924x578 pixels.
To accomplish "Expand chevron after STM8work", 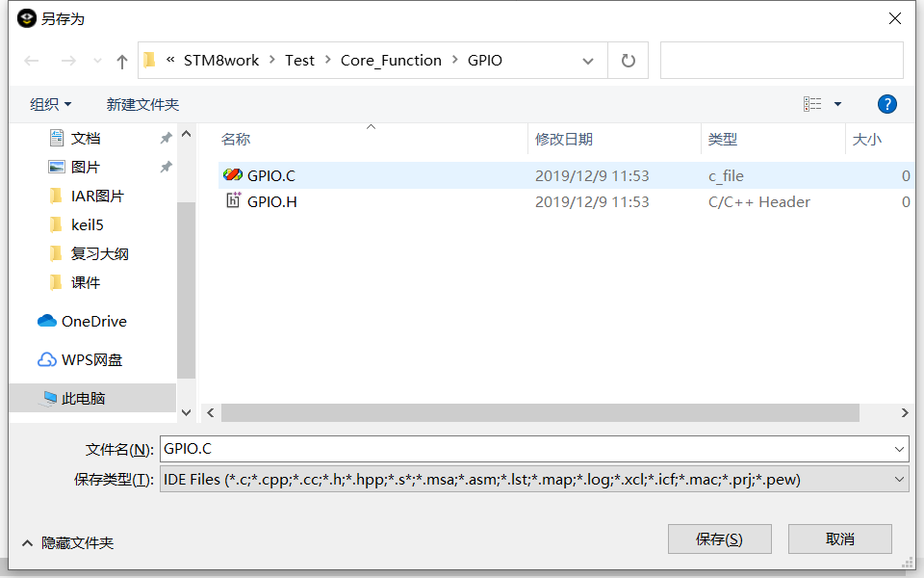I will (272, 60).
